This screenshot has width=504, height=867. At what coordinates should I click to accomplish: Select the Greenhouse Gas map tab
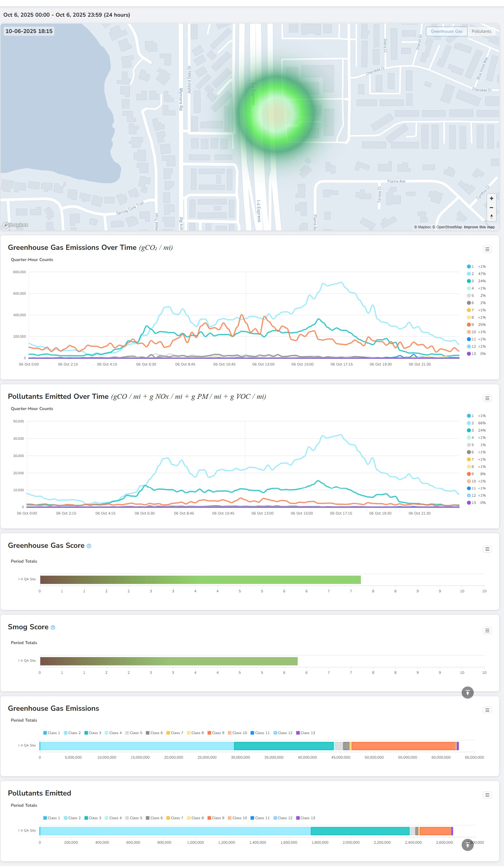pyautogui.click(x=446, y=31)
